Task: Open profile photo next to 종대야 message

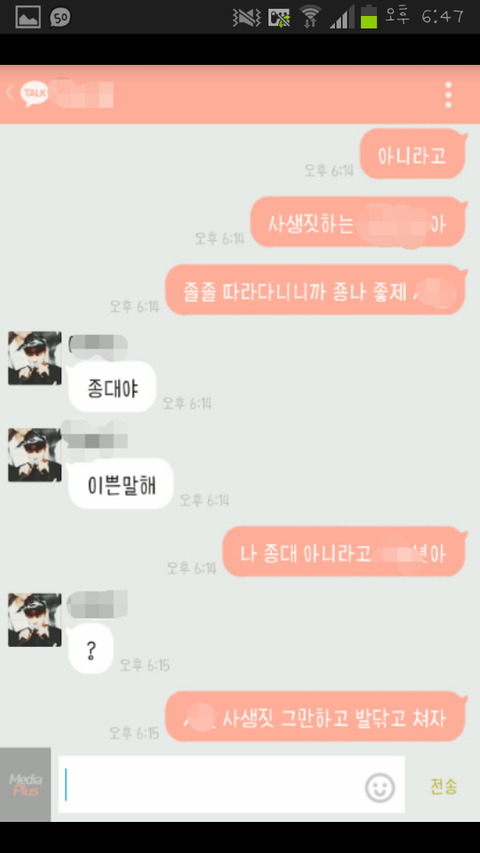Action: coord(34,358)
